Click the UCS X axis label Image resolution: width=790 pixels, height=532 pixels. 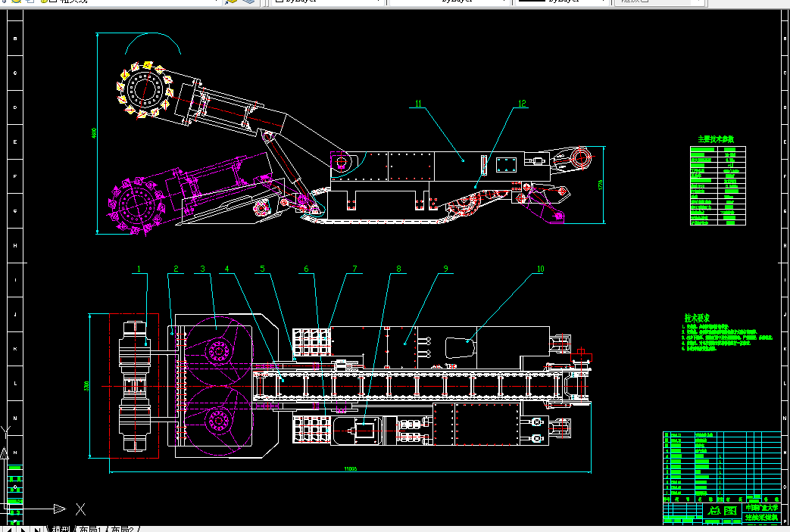click(80, 509)
